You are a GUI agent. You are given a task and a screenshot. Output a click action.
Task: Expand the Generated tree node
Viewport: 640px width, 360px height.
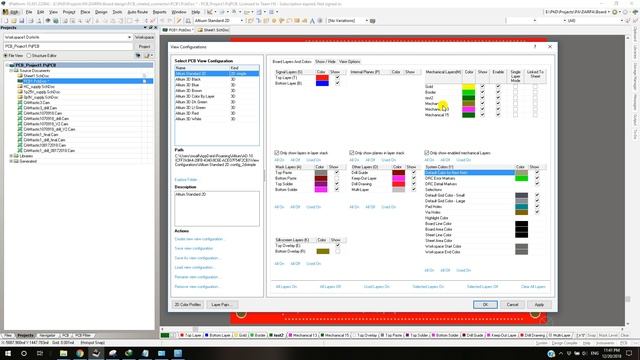click(x=11, y=161)
